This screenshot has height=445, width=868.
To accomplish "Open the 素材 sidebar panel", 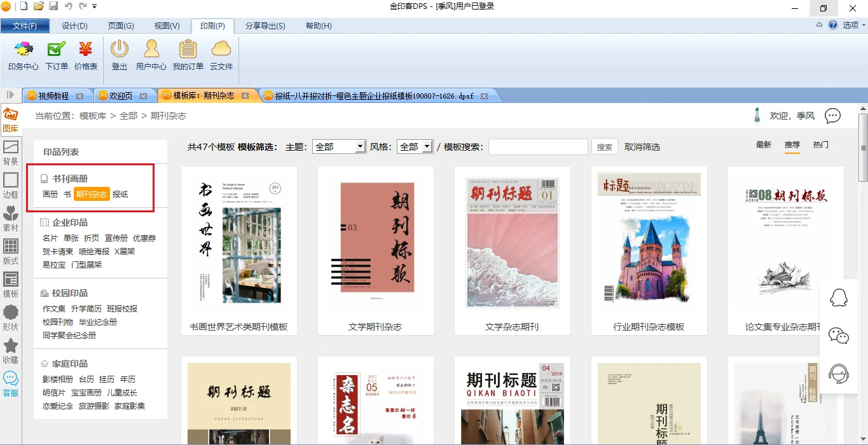I will coord(11,219).
